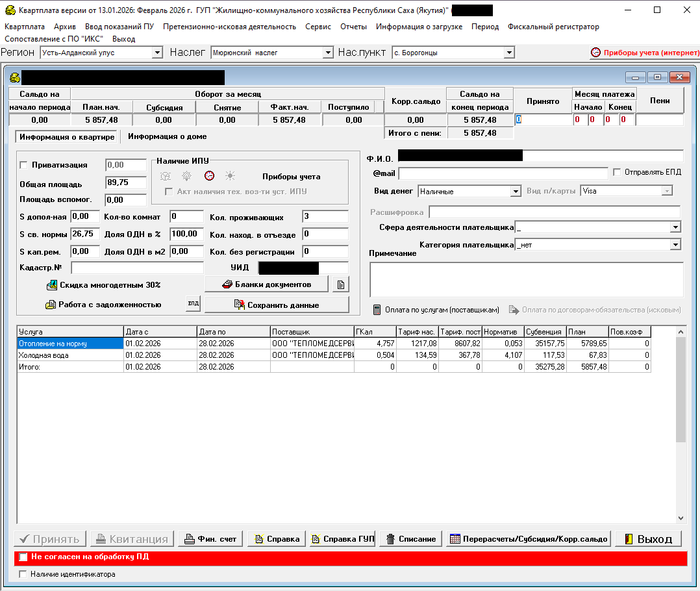Viewport: 700px width, 591px height.
Task: Enable the Приватизация checkbox
Action: [24, 166]
